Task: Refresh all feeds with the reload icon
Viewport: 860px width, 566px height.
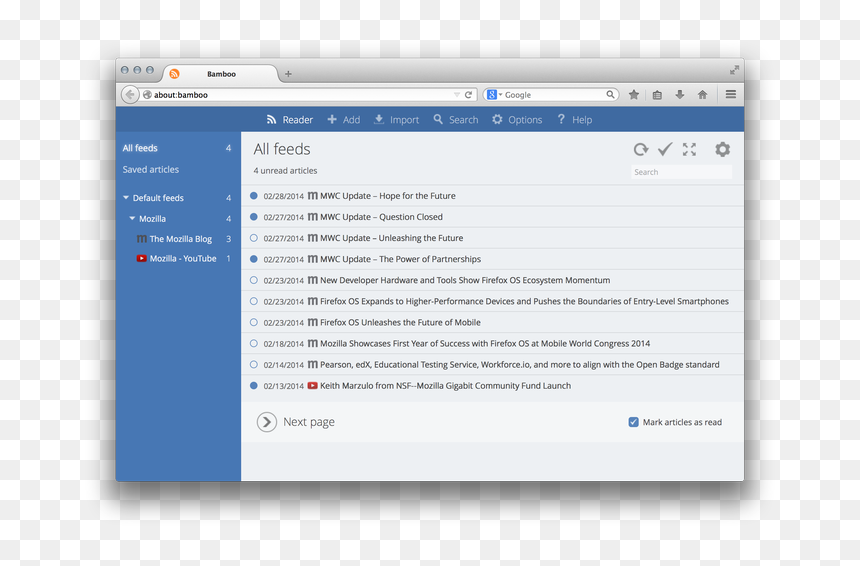Action: click(x=641, y=149)
